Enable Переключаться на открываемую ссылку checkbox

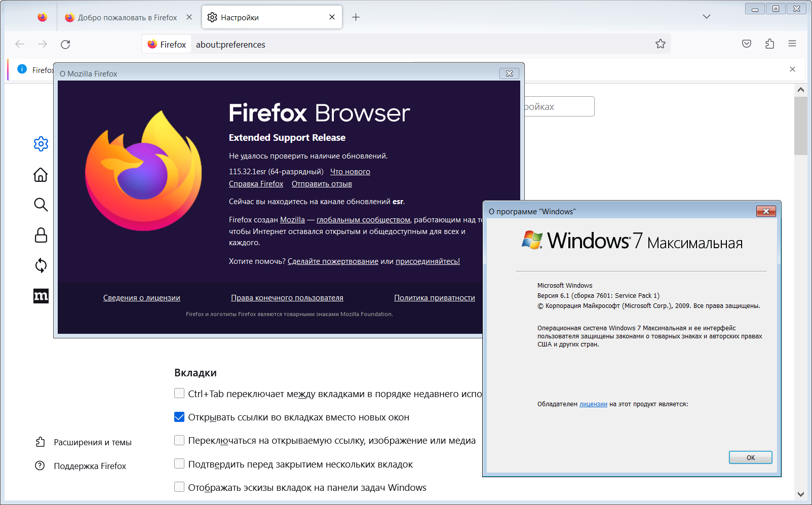(x=179, y=441)
